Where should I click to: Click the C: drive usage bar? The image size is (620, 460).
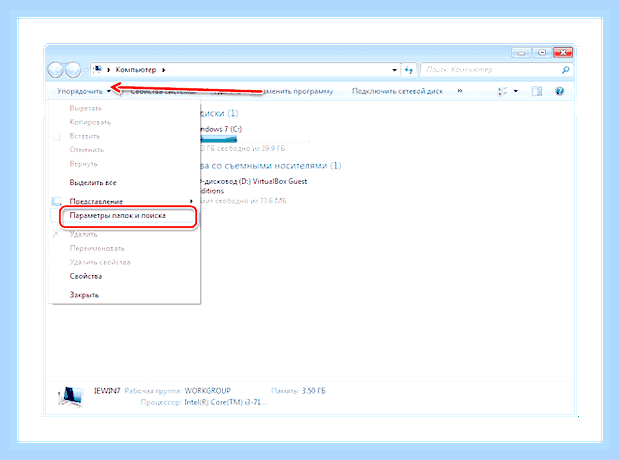pyautogui.click(x=255, y=139)
